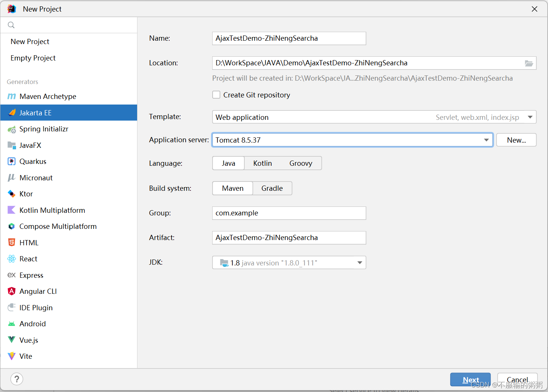This screenshot has height=392, width=548.
Task: Open the Tomcat 8.5.37 server combo box
Action: (353, 140)
